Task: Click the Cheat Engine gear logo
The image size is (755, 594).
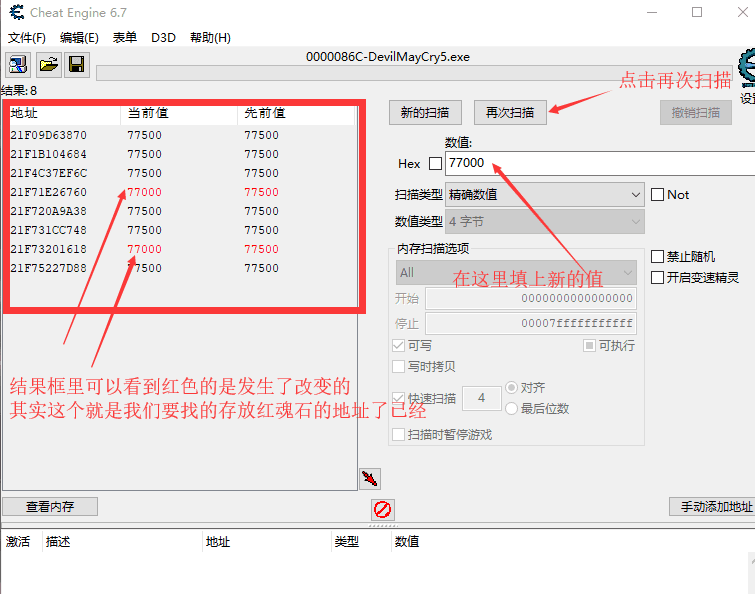Action: (747, 67)
